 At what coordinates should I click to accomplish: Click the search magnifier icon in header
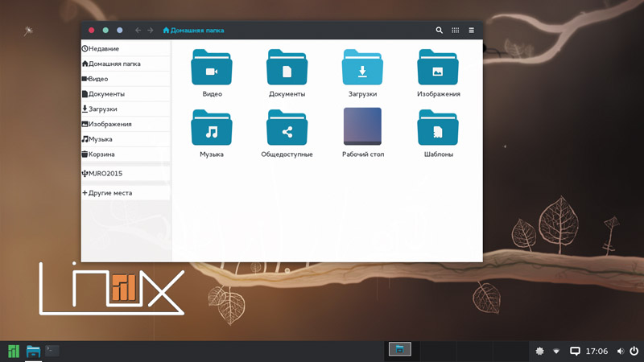pyautogui.click(x=439, y=31)
